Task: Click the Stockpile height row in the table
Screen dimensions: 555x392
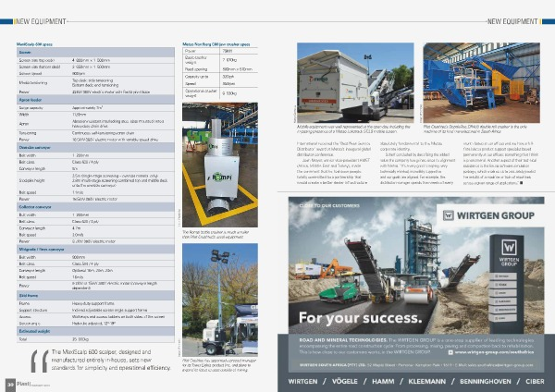Action: coord(95,180)
